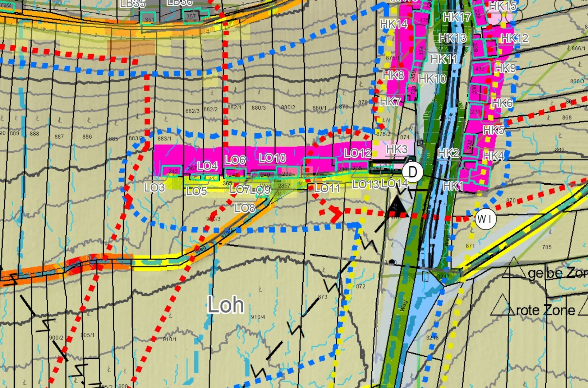Pick the LO3 label
The image size is (588, 388).
pos(154,187)
